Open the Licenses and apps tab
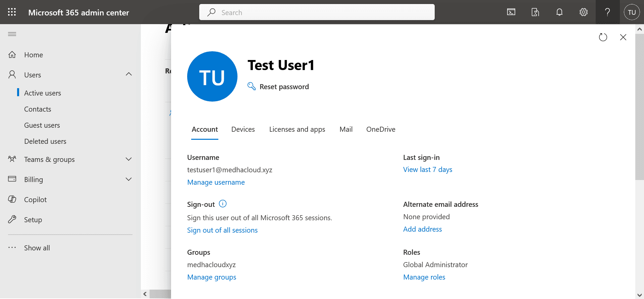Image resolution: width=644 pixels, height=299 pixels. 297,129
